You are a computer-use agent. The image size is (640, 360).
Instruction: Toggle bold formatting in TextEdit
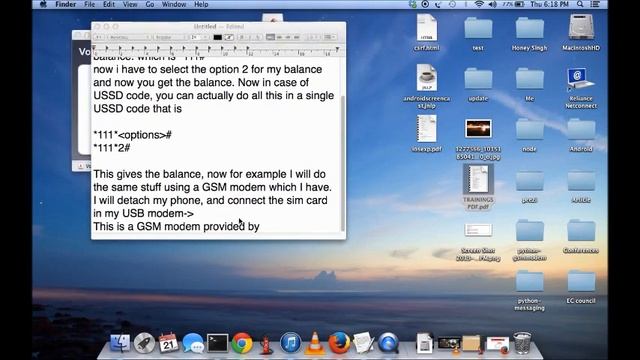pyautogui.click(x=242, y=37)
